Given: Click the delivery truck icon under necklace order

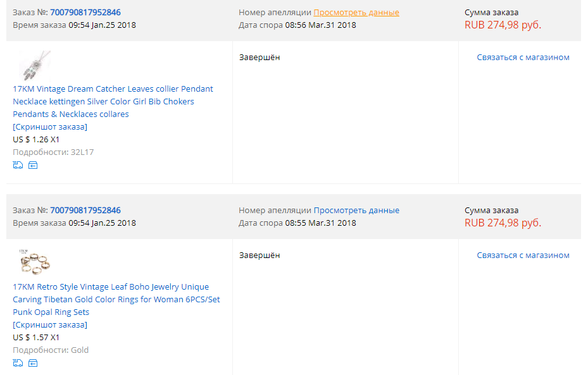Looking at the screenshot, I should tap(17, 165).
